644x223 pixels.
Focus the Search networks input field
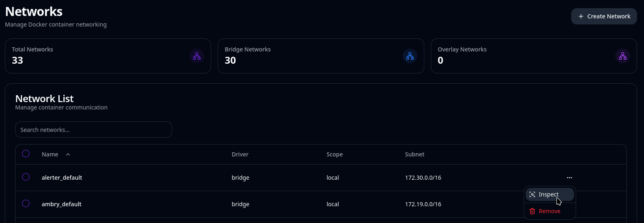(94, 129)
